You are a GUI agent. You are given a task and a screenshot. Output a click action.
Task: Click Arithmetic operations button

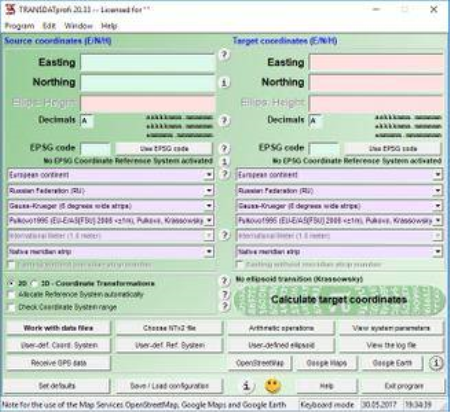[281, 328]
